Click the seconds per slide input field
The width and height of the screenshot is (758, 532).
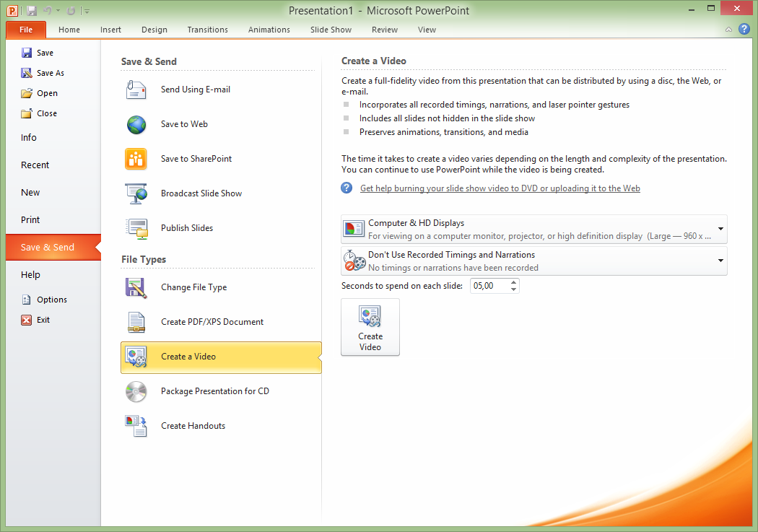coord(489,286)
